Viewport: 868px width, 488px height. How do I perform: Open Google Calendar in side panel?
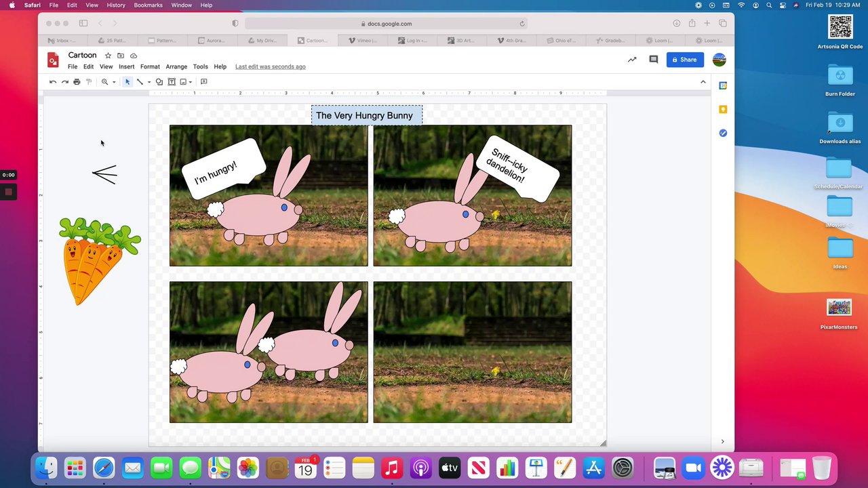(723, 85)
